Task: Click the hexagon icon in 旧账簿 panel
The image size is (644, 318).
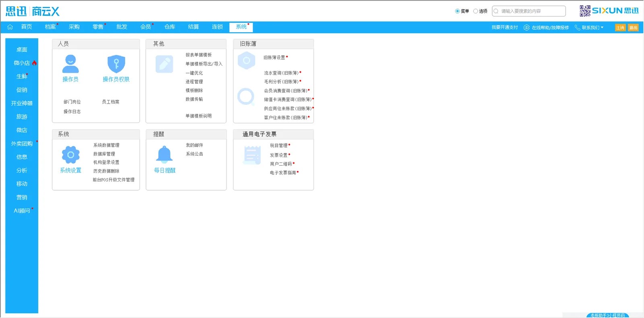Action: 246,61
